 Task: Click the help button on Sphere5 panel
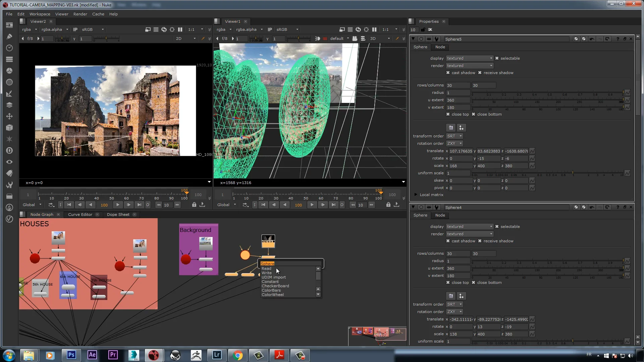point(618,39)
